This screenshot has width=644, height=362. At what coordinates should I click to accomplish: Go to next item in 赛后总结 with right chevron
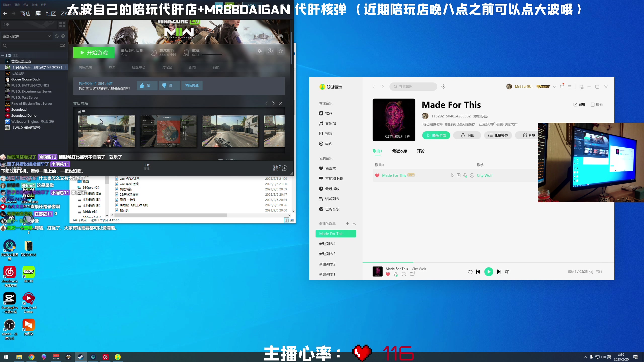(x=273, y=103)
